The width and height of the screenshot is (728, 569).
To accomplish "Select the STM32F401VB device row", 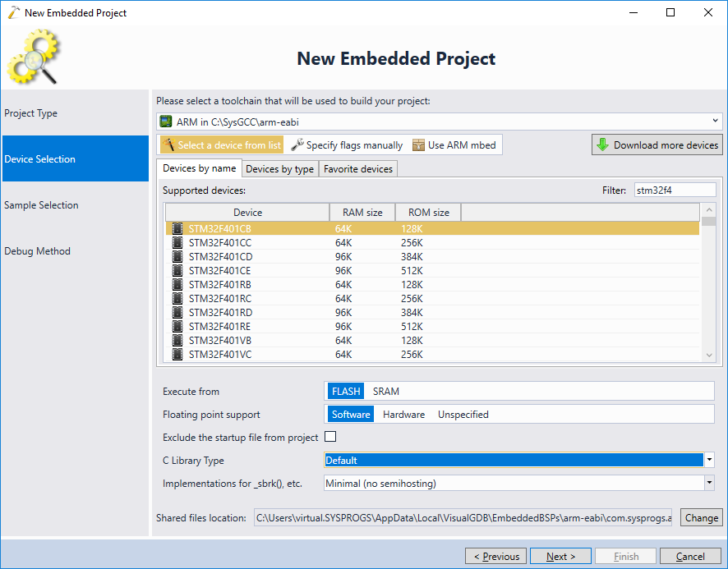I will pyautogui.click(x=432, y=340).
